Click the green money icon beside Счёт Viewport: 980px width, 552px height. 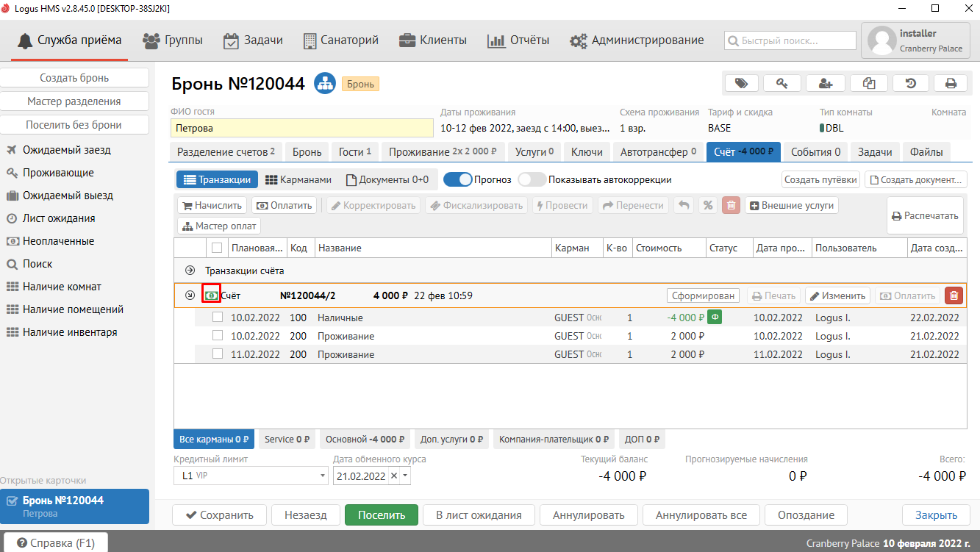[x=212, y=295]
